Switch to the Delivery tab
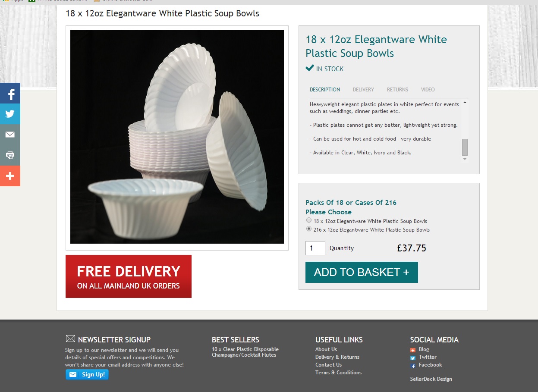This screenshot has height=392, width=538. (363, 90)
